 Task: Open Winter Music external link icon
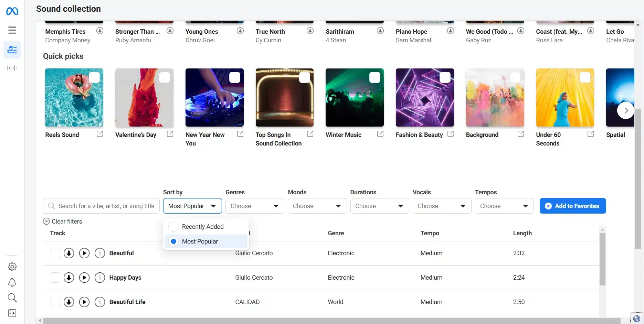tap(380, 134)
